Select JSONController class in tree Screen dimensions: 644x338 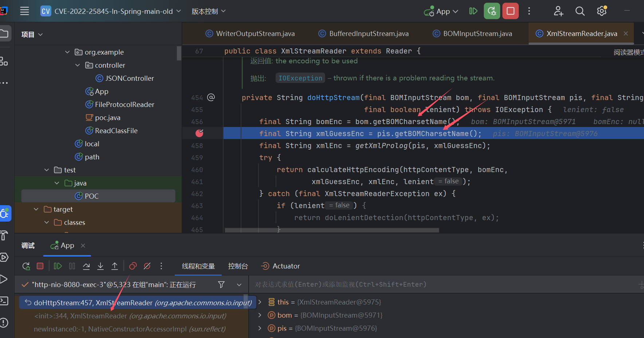[125, 78]
